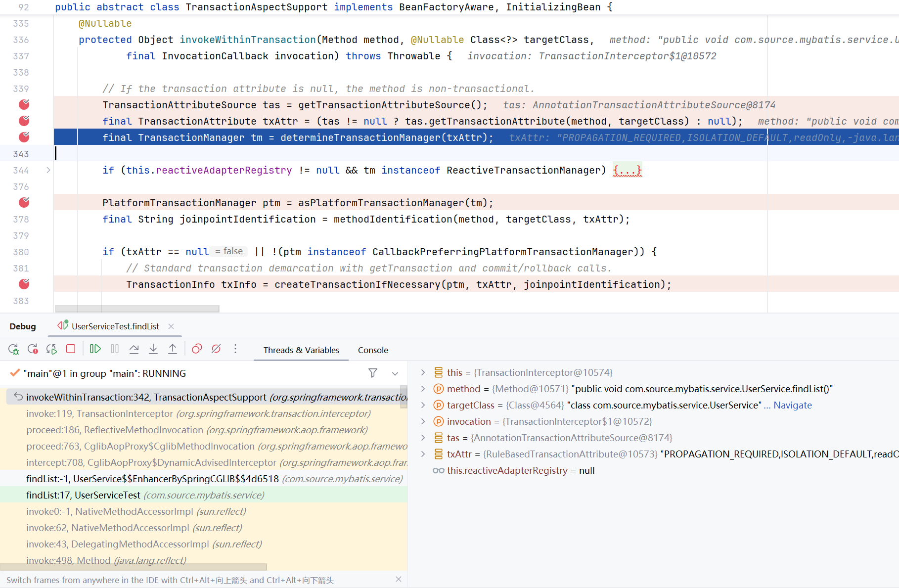Viewport: 899px width, 588px height.
Task: Click the this.reactiveAdapterRegistry watch icon
Action: [438, 470]
